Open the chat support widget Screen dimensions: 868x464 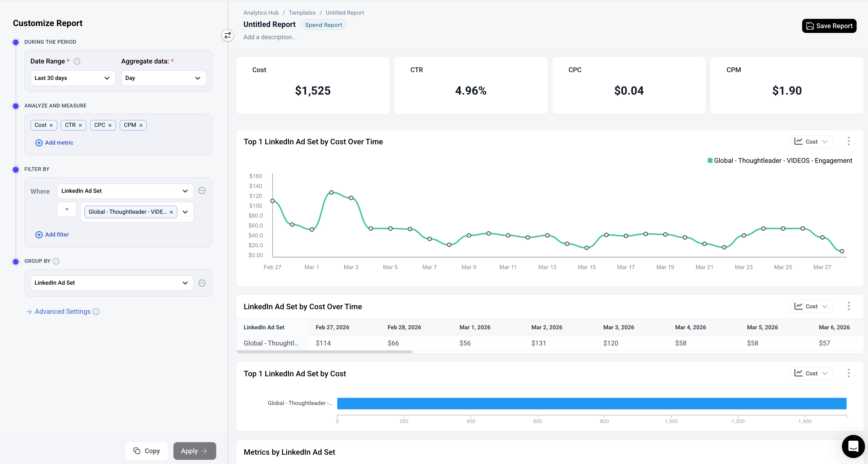pos(852,447)
